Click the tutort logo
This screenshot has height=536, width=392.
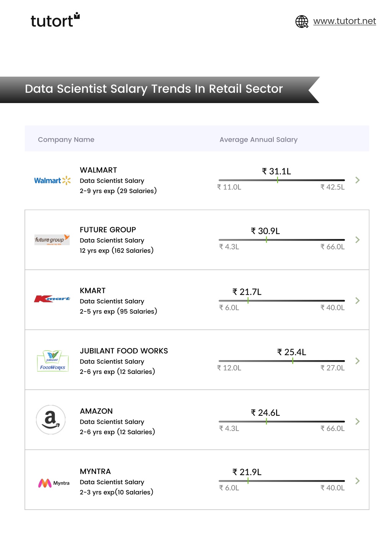(x=55, y=20)
